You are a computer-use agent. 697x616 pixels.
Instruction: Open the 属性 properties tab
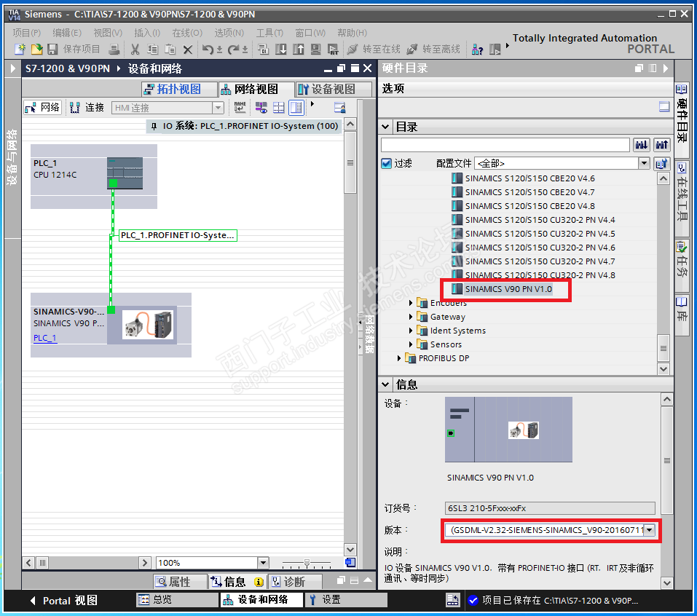[x=179, y=582]
